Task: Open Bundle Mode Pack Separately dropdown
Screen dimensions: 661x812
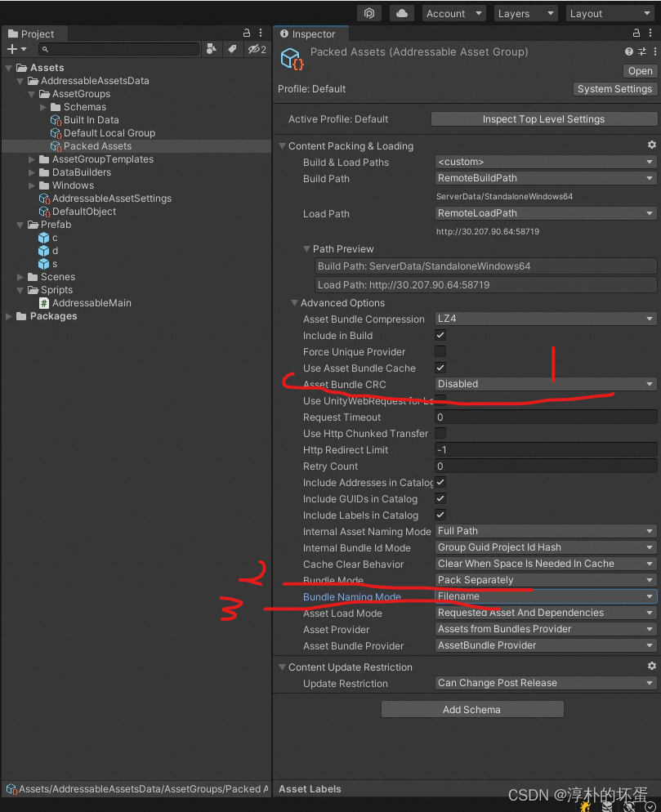Action: pyautogui.click(x=546, y=580)
